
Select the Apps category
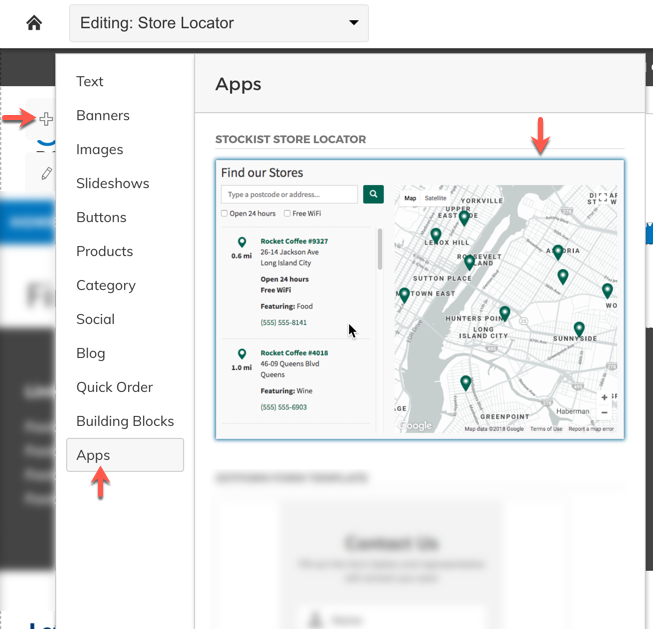coord(125,455)
